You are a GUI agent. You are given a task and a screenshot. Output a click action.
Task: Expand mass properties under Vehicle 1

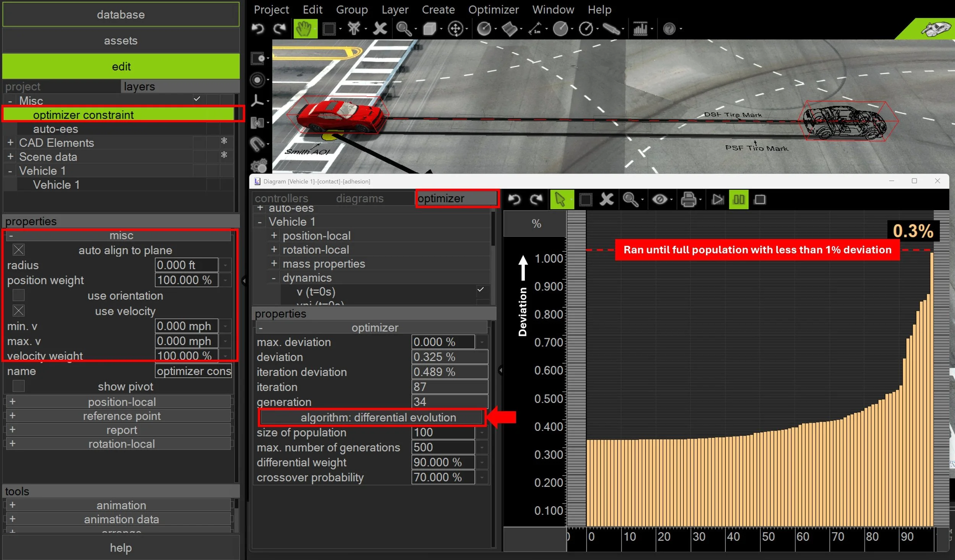pos(274,264)
